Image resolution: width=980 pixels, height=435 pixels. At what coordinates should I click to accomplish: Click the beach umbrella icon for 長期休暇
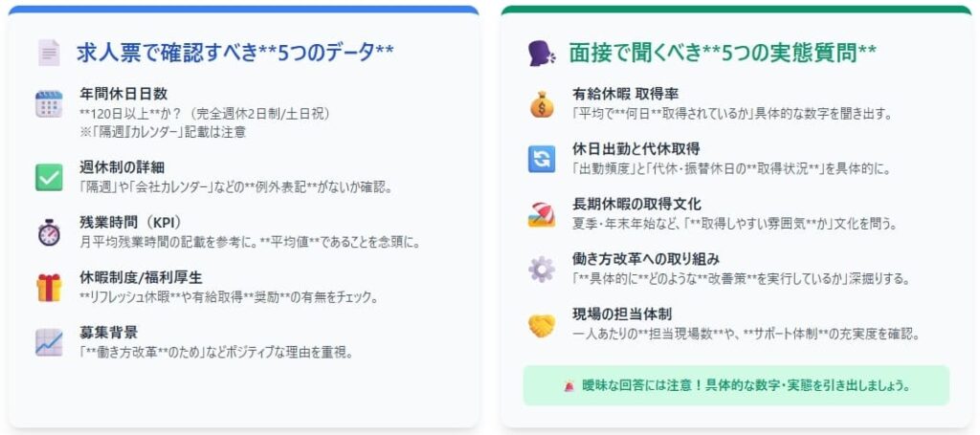pyautogui.click(x=542, y=214)
